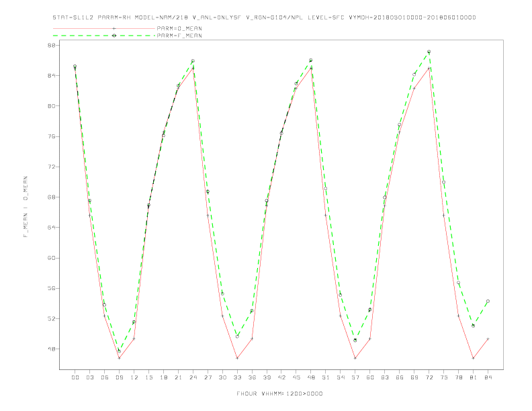
Task: Click the 56 tick on the y-axis
Action: coord(52,288)
